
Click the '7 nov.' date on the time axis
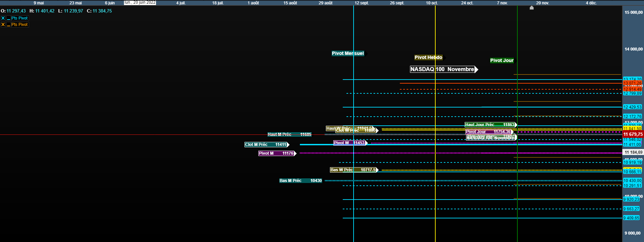(x=502, y=3)
